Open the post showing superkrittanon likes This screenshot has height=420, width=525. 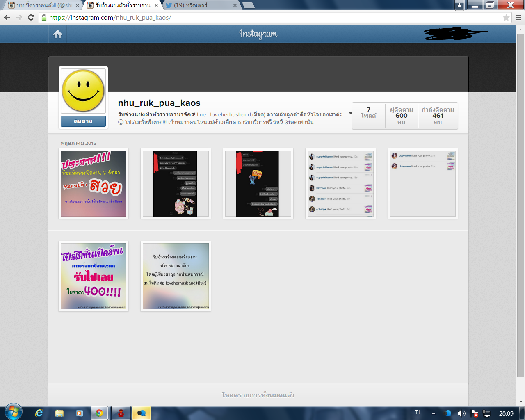point(340,183)
